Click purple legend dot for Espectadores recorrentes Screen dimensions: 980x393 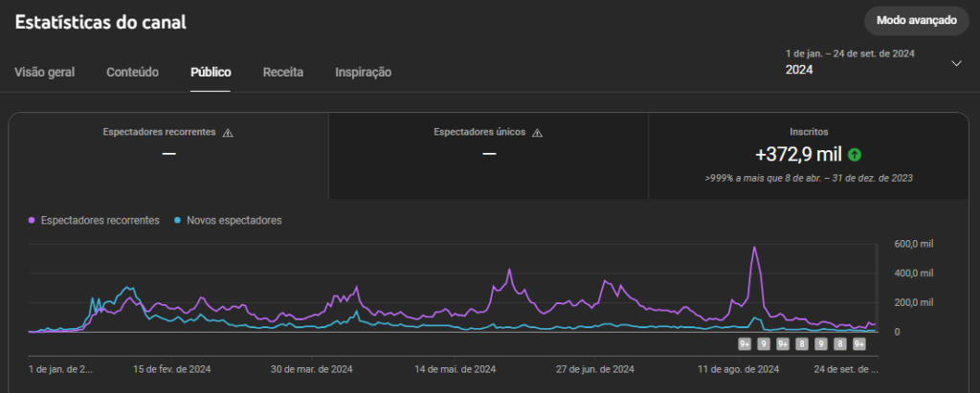click(x=33, y=220)
